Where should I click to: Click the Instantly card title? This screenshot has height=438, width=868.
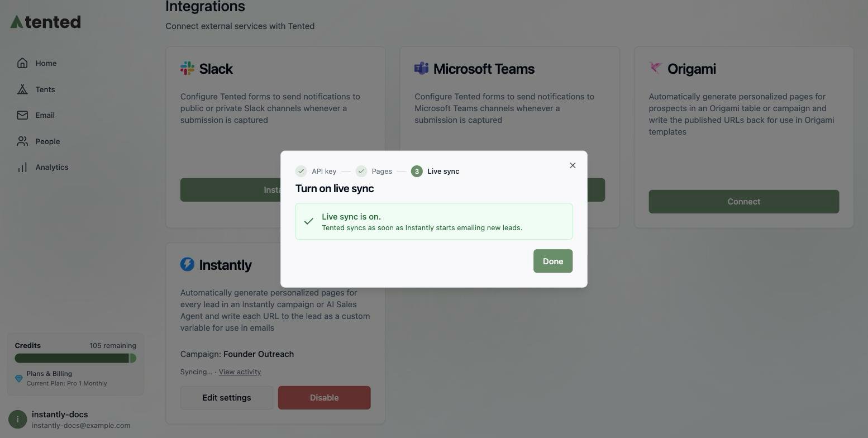(225, 265)
